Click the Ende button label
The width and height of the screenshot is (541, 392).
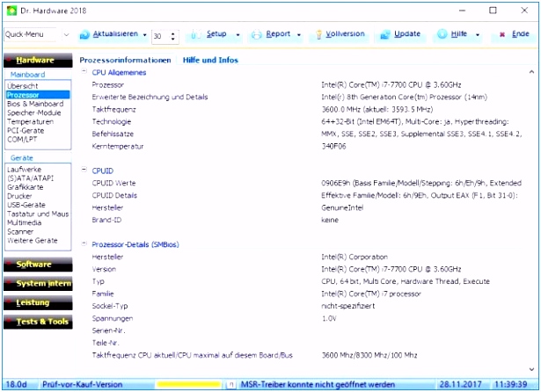(520, 33)
